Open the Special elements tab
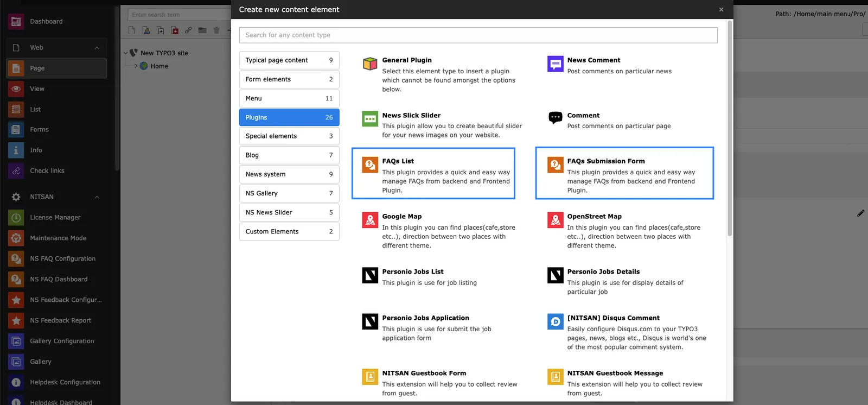Screen dimensions: 868x405 click(289, 136)
